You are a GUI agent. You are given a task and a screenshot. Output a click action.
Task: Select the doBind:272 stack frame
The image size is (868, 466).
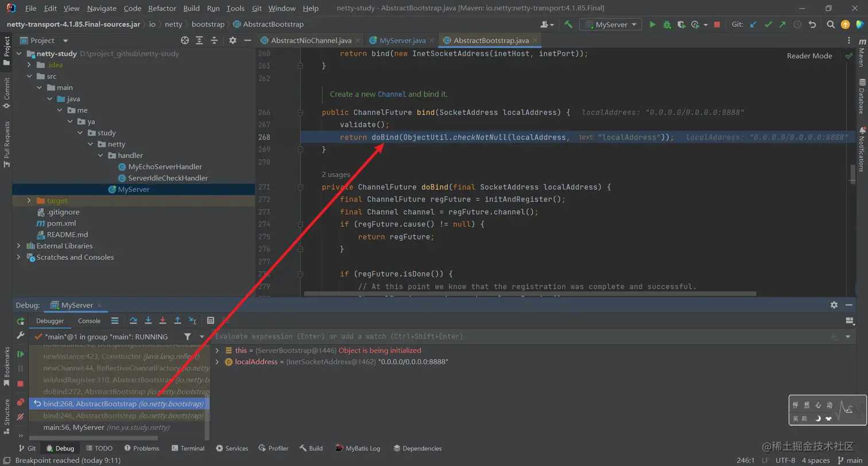[119, 392]
